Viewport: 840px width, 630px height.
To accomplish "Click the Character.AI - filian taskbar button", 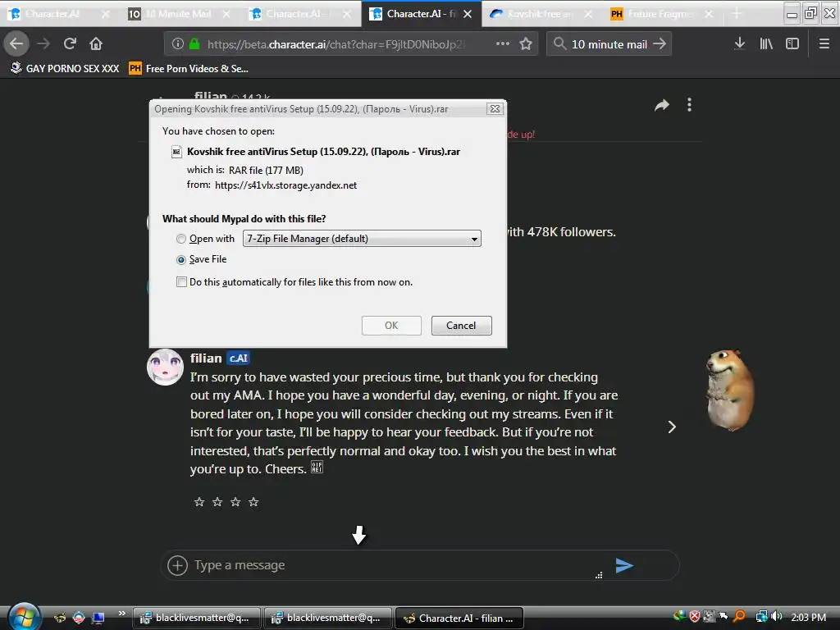I will point(459,618).
